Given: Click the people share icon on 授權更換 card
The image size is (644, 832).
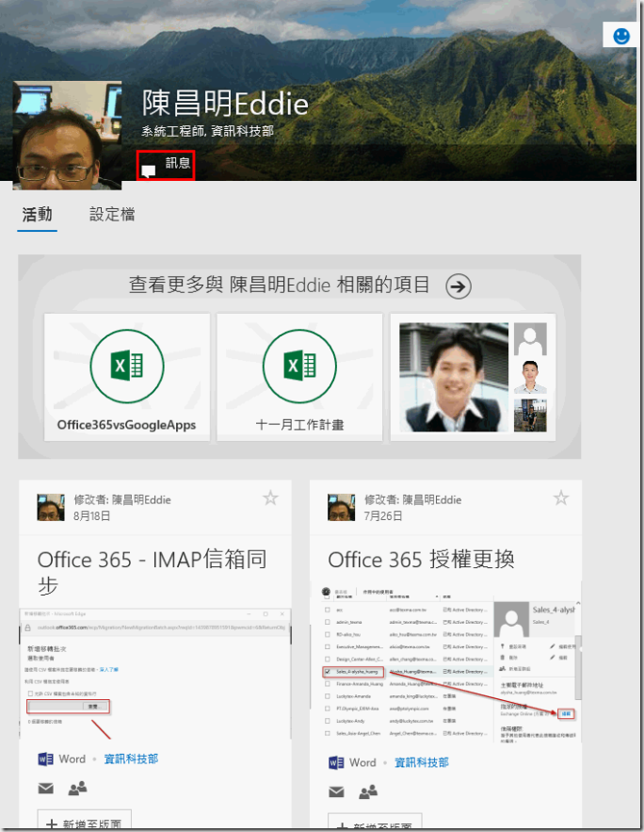Looking at the screenshot, I should click(368, 791).
